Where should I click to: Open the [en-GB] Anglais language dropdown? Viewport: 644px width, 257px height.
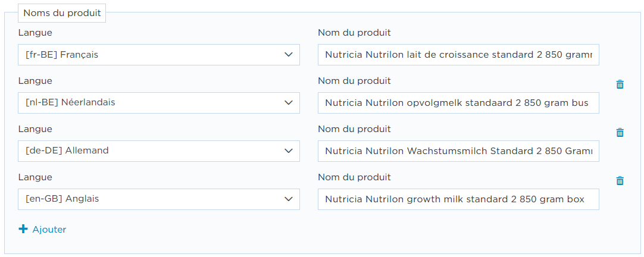[158, 199]
